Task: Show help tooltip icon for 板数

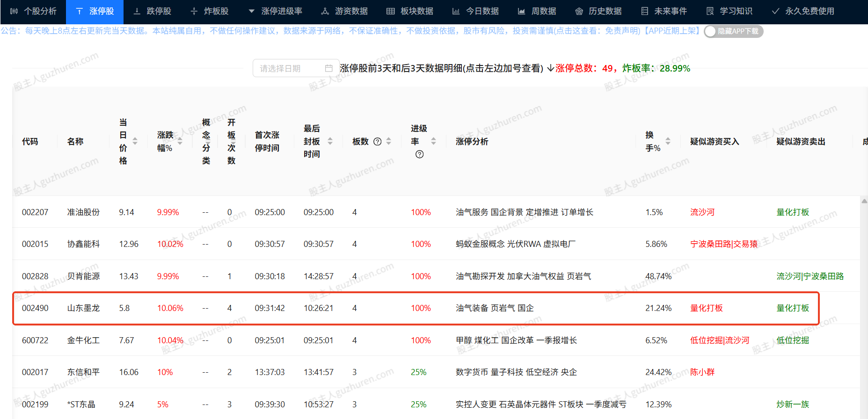Action: pyautogui.click(x=378, y=142)
